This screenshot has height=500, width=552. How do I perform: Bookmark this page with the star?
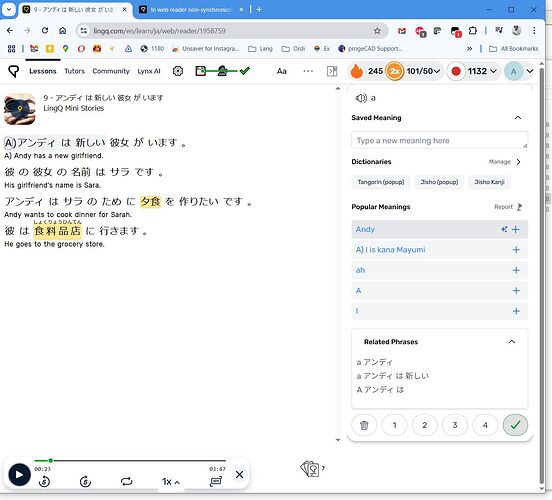pyautogui.click(x=377, y=31)
